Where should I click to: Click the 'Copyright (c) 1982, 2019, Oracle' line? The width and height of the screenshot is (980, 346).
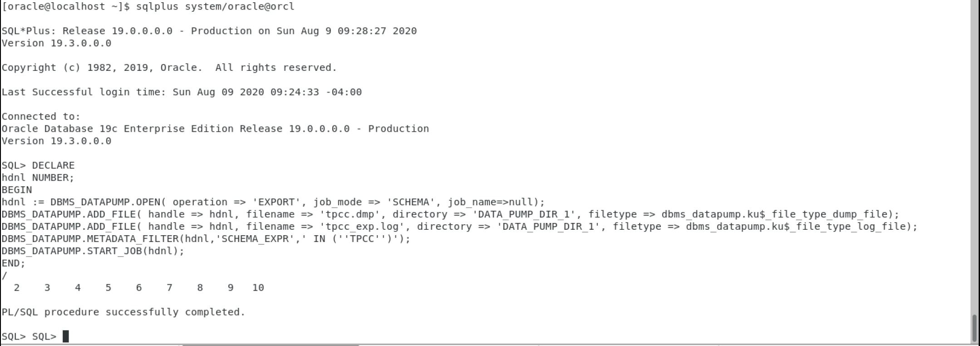point(169,68)
